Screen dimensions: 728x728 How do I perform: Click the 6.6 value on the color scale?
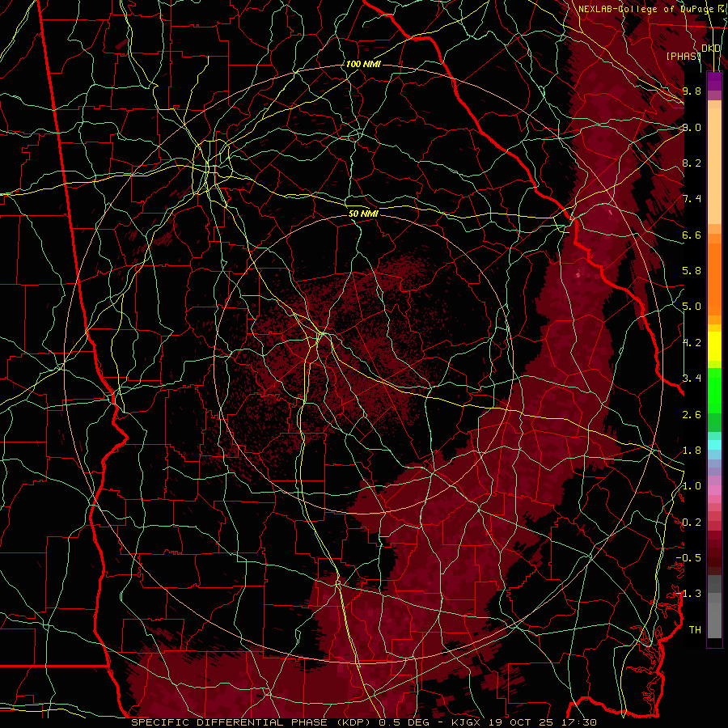click(x=692, y=235)
